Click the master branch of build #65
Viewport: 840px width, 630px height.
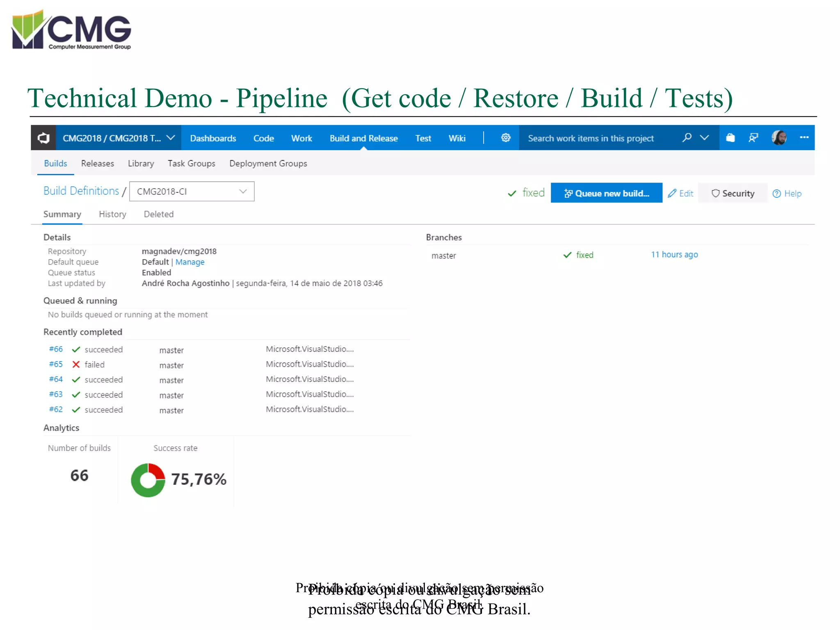(171, 365)
